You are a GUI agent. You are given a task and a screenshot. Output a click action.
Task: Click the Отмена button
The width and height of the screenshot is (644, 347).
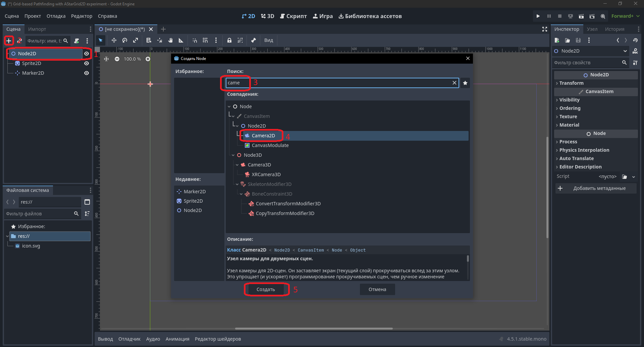(377, 289)
